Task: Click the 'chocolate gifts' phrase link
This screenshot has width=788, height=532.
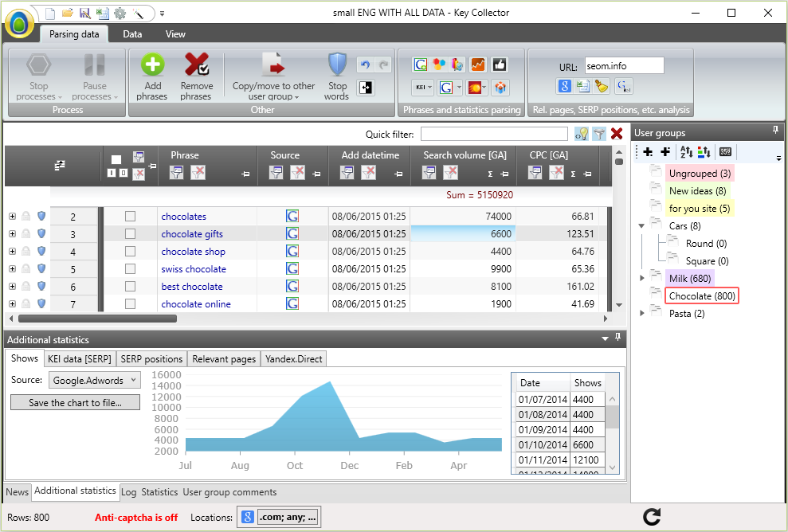Action: pos(192,234)
